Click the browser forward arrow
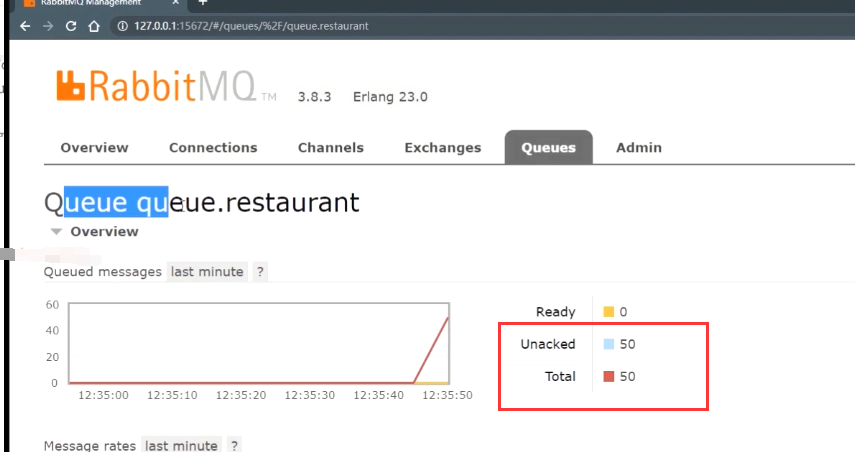 (48, 26)
